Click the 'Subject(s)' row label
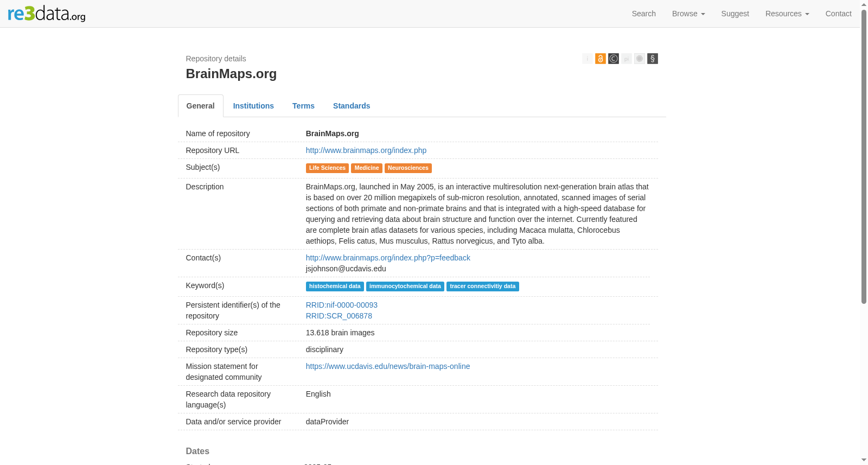The width and height of the screenshot is (868, 465). point(203,167)
